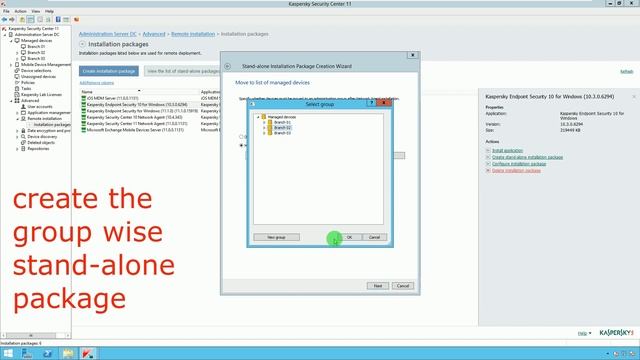The width and height of the screenshot is (640, 360).
Task: Open PowerShell icon on the taskbar
Action: [x=47, y=353]
